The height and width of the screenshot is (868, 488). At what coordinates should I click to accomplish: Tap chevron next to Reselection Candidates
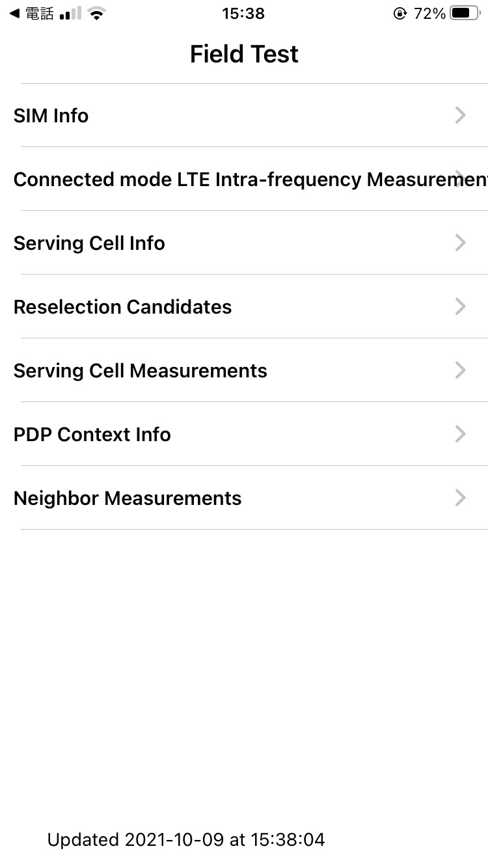pyautogui.click(x=460, y=307)
